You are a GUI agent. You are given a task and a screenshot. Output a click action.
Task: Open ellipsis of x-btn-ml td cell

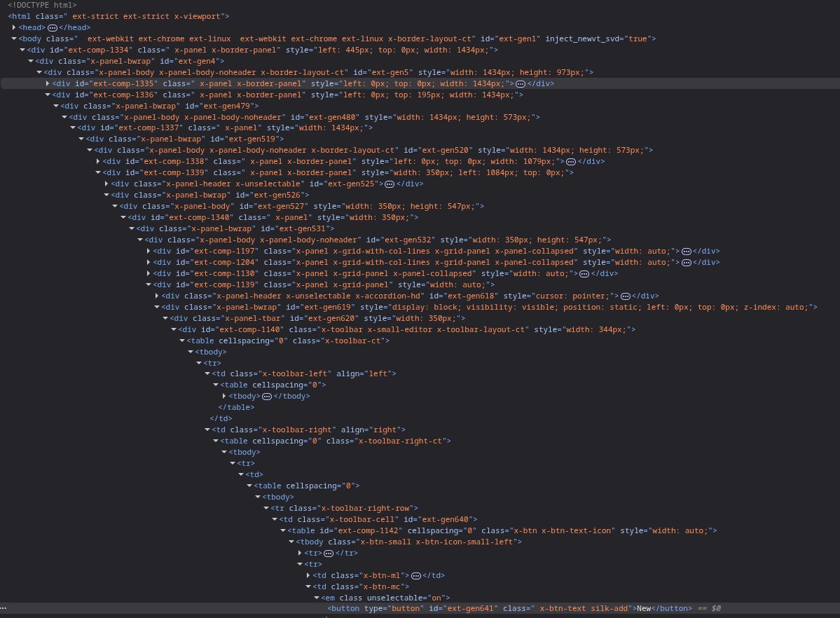pos(415,576)
